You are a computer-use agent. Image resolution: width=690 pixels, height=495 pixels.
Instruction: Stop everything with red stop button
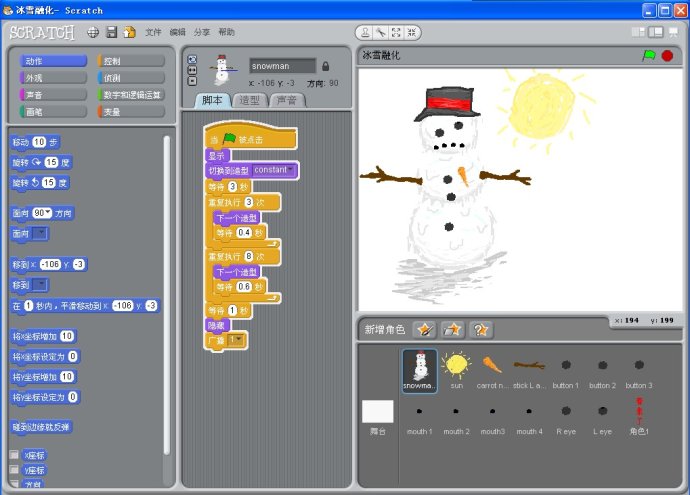(668, 56)
